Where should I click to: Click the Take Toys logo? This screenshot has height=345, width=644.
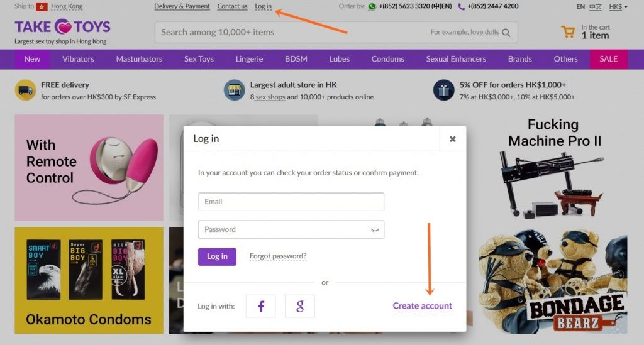click(x=62, y=27)
